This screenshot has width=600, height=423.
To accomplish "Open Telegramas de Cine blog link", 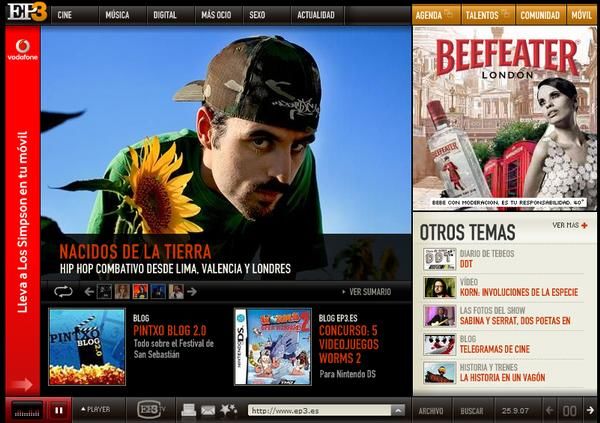I will (495, 349).
